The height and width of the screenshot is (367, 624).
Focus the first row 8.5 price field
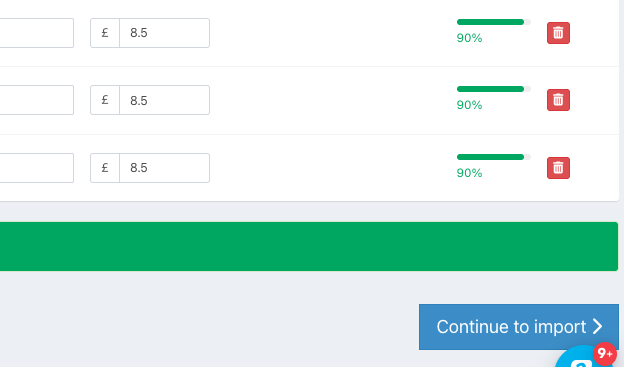[x=164, y=33]
